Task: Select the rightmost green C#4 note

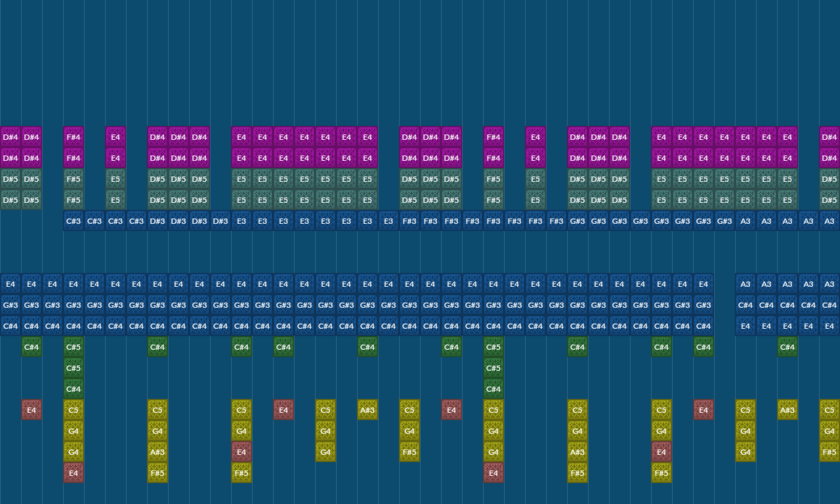Action: (787, 347)
